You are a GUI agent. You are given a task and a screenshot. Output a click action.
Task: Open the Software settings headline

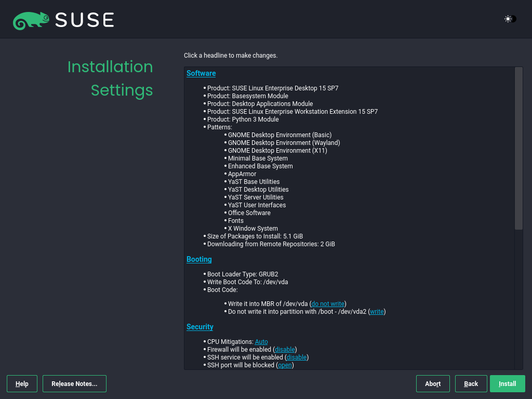pos(201,73)
